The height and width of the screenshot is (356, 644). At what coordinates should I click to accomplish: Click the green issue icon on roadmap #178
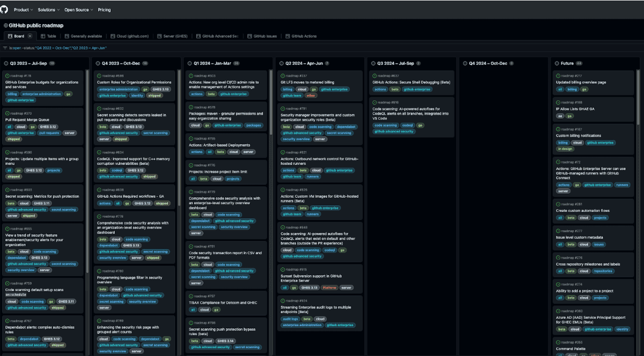(7, 75)
